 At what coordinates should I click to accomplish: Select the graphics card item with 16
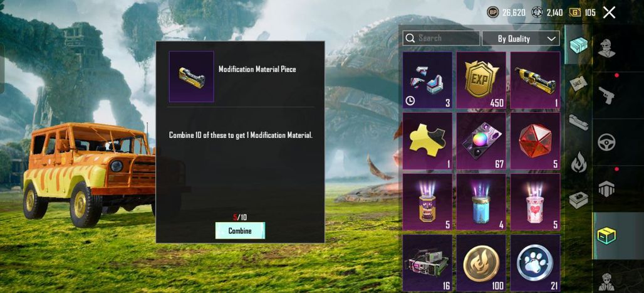coord(427,263)
